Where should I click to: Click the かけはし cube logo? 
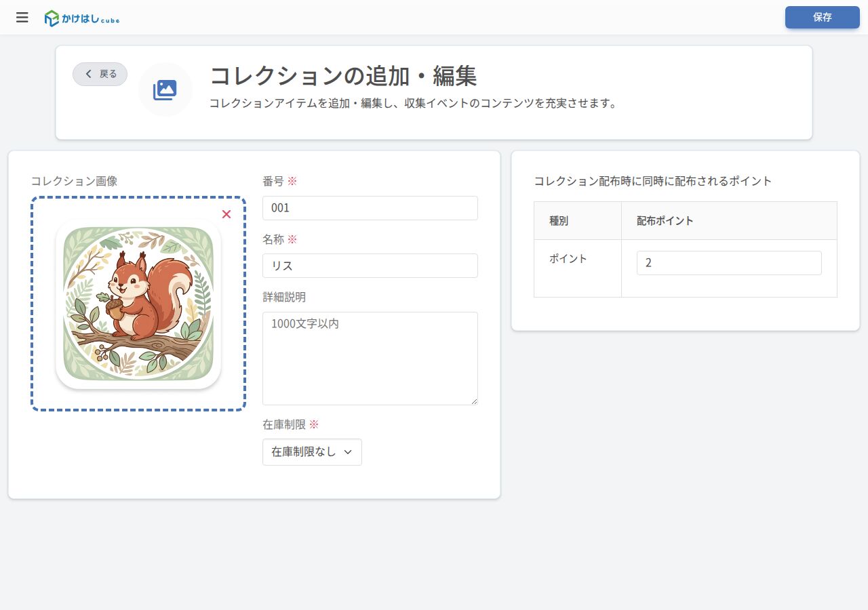pos(82,18)
